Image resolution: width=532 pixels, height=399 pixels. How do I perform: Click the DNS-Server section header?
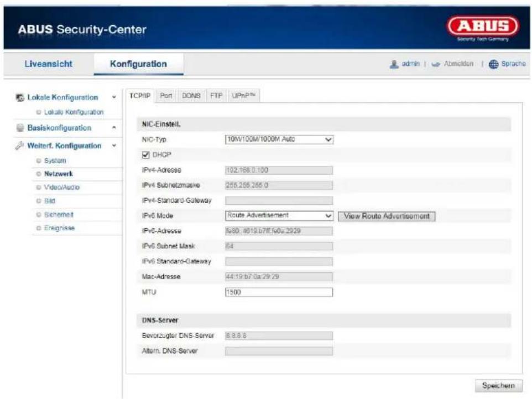coord(324,320)
